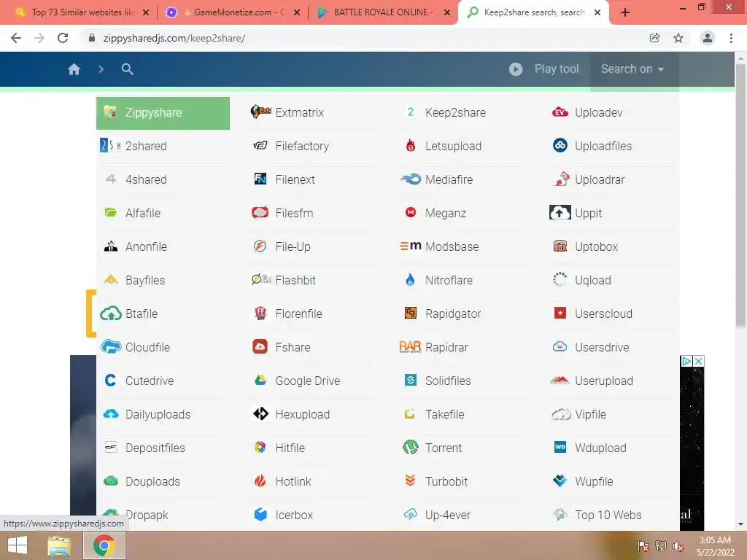Screen dimensions: 747x560
Task: Click the Filesfm red icon
Action: [260, 212]
